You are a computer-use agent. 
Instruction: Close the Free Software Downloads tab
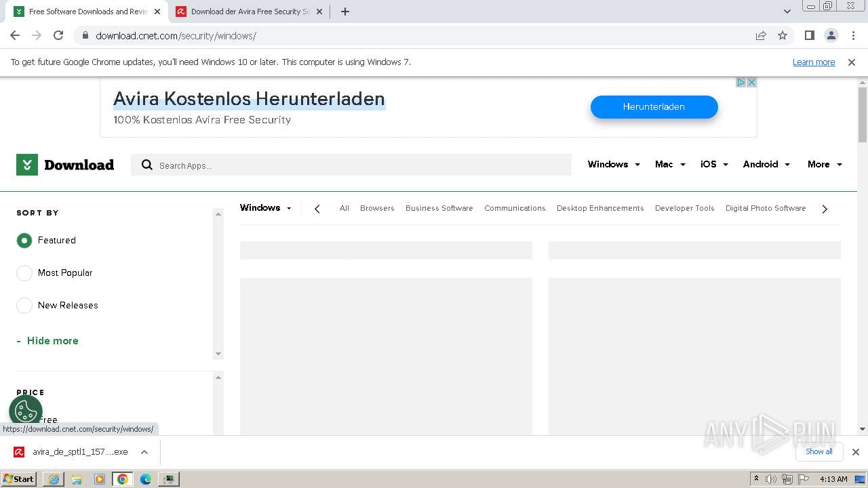157,12
